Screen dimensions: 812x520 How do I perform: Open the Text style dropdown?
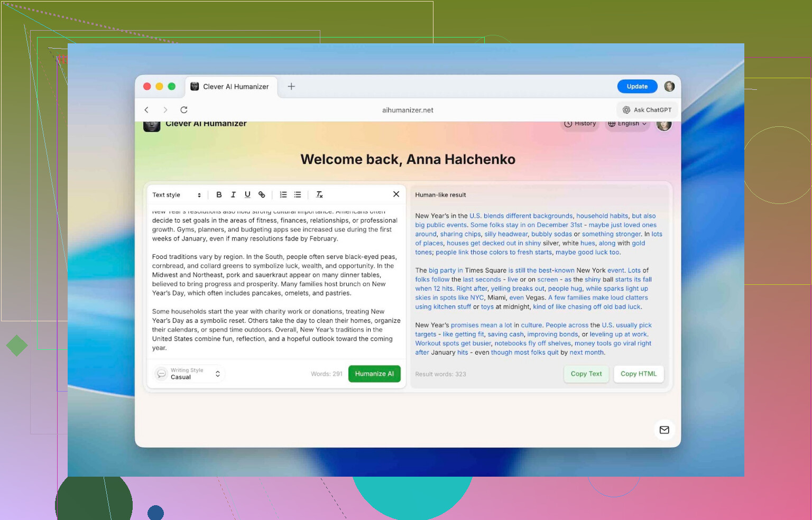[177, 195]
